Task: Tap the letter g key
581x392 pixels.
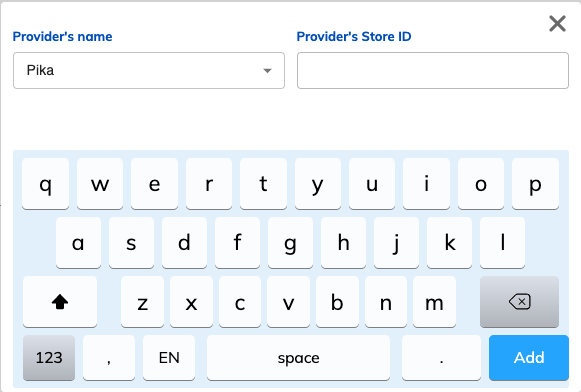Action: click(290, 243)
